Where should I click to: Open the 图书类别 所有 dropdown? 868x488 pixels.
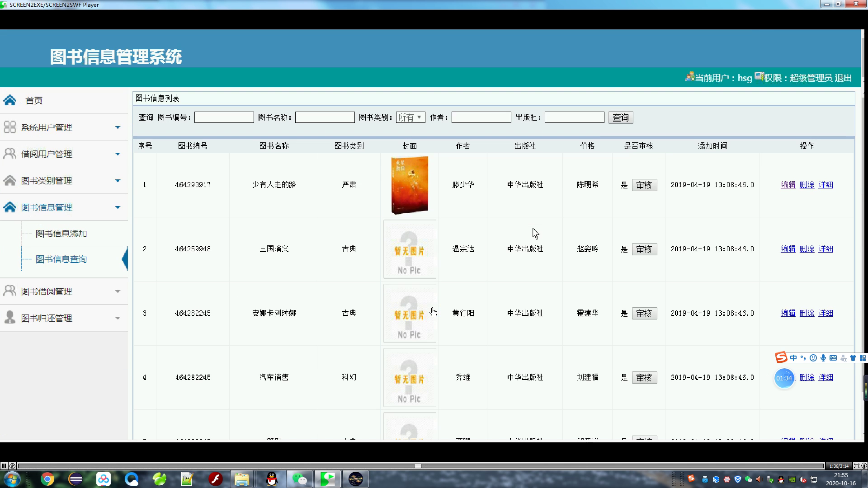tap(410, 117)
